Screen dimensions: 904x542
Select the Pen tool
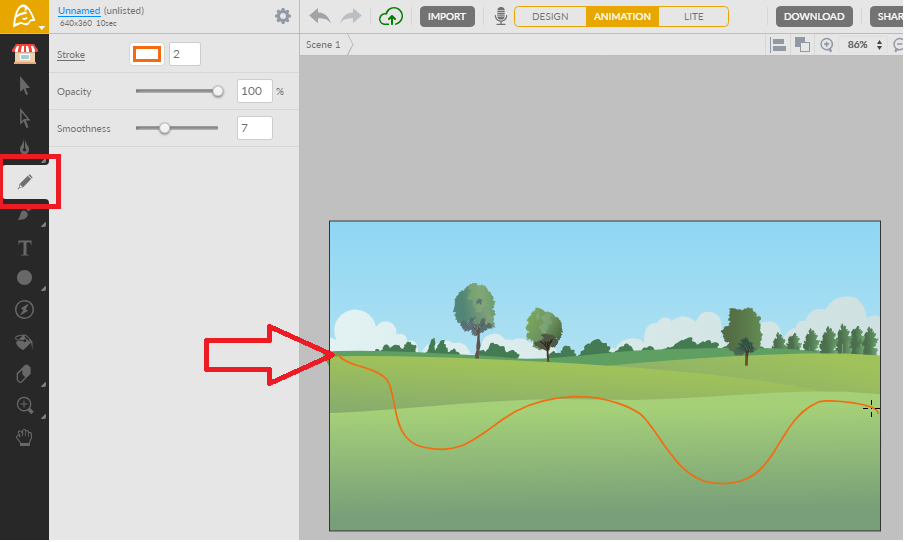click(x=25, y=149)
